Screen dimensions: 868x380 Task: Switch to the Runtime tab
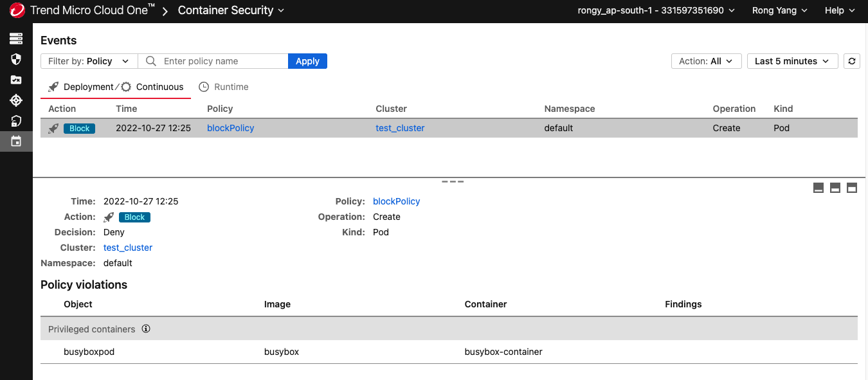[x=224, y=87]
